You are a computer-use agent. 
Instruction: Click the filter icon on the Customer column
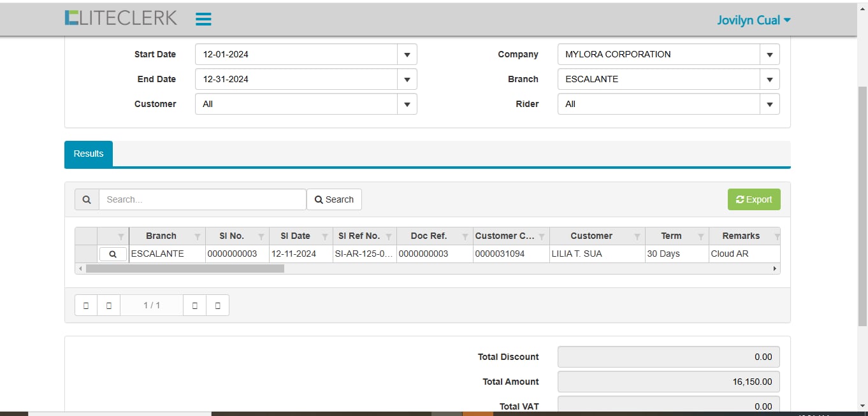[x=637, y=236]
